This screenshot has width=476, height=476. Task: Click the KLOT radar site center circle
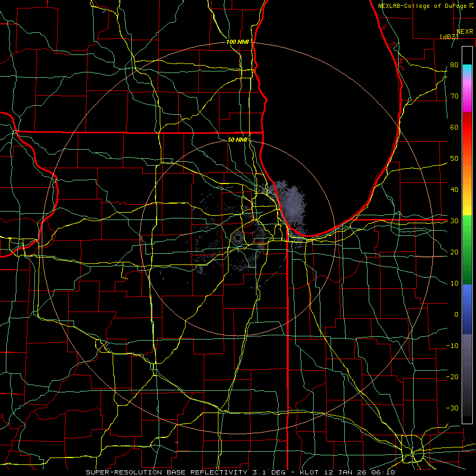tap(237, 238)
